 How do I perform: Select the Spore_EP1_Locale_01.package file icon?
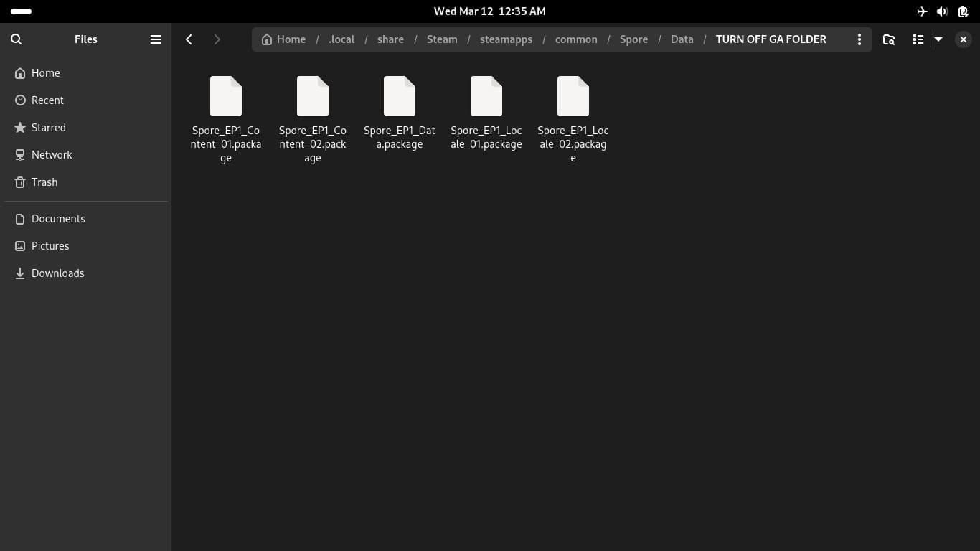(x=486, y=96)
